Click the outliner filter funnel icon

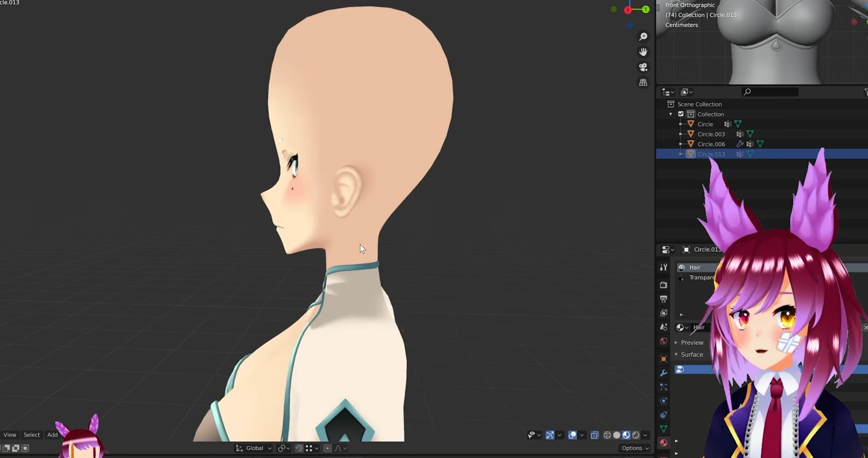click(x=865, y=92)
